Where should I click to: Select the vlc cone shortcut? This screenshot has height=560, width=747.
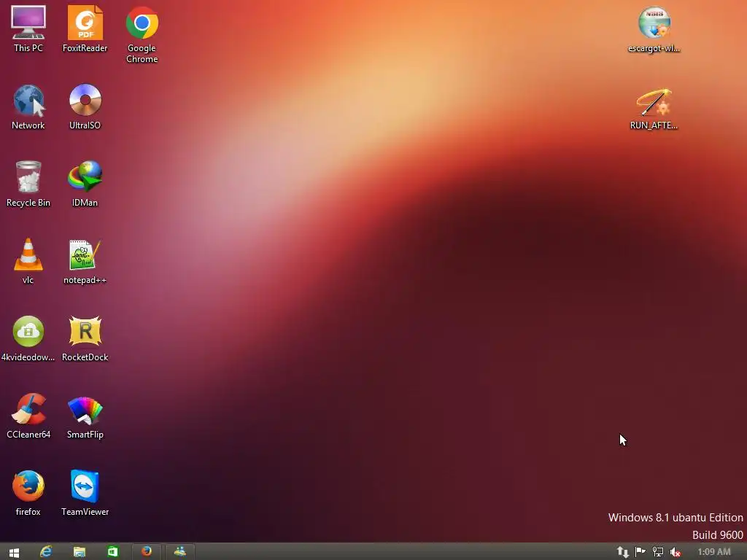tap(28, 261)
